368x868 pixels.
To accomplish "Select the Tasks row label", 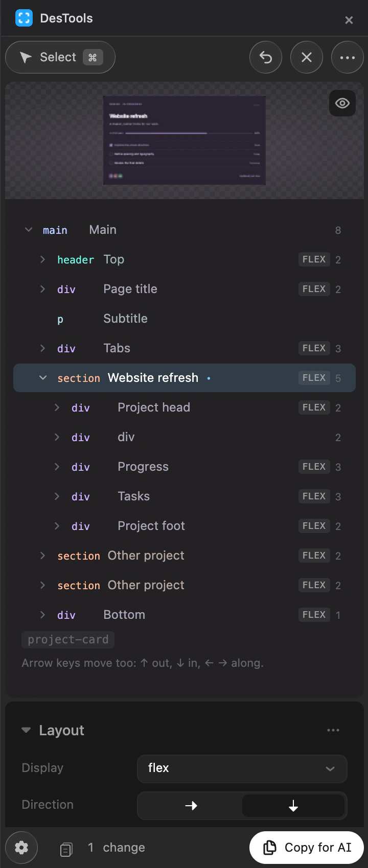I will coord(134,497).
